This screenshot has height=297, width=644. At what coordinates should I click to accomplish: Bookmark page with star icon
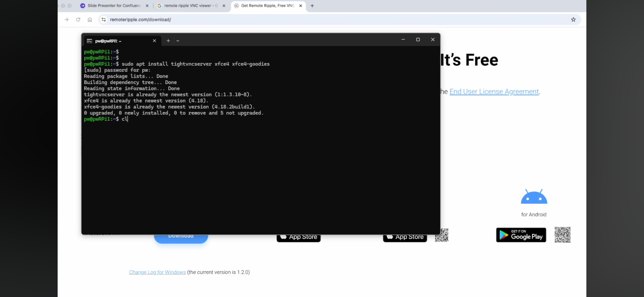coord(573,20)
